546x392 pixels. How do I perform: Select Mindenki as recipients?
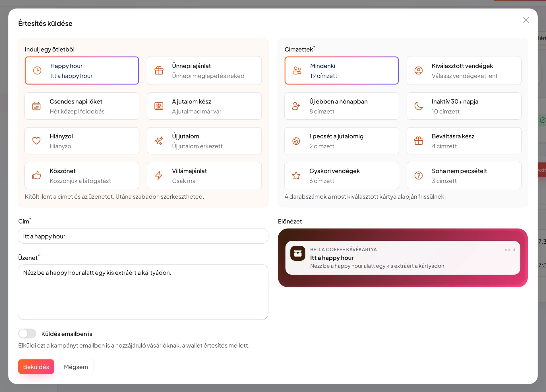pyautogui.click(x=342, y=70)
